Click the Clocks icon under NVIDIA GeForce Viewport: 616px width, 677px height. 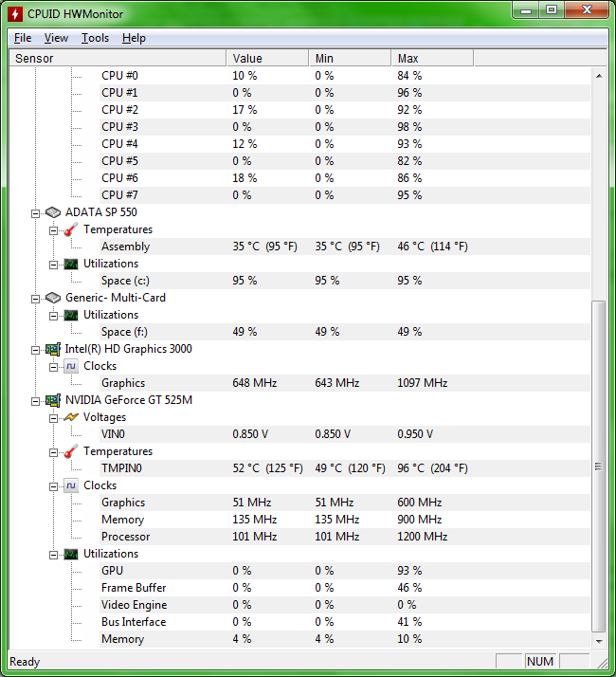click(x=71, y=485)
